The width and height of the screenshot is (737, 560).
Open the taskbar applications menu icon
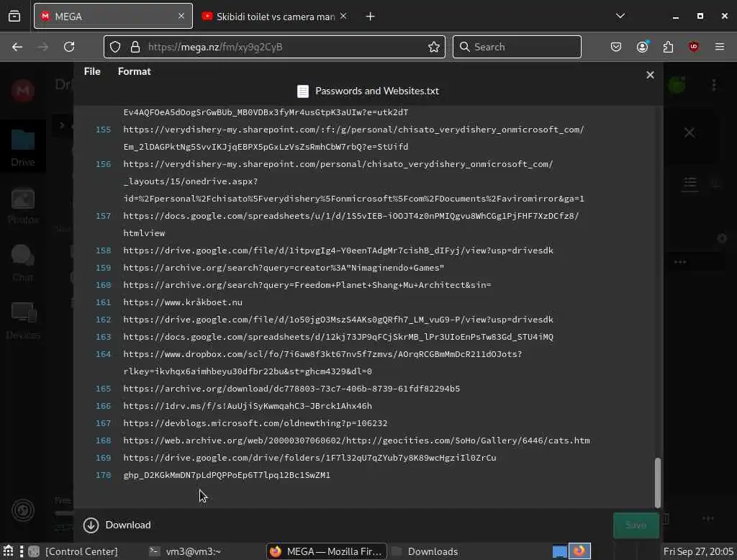tap(9, 551)
